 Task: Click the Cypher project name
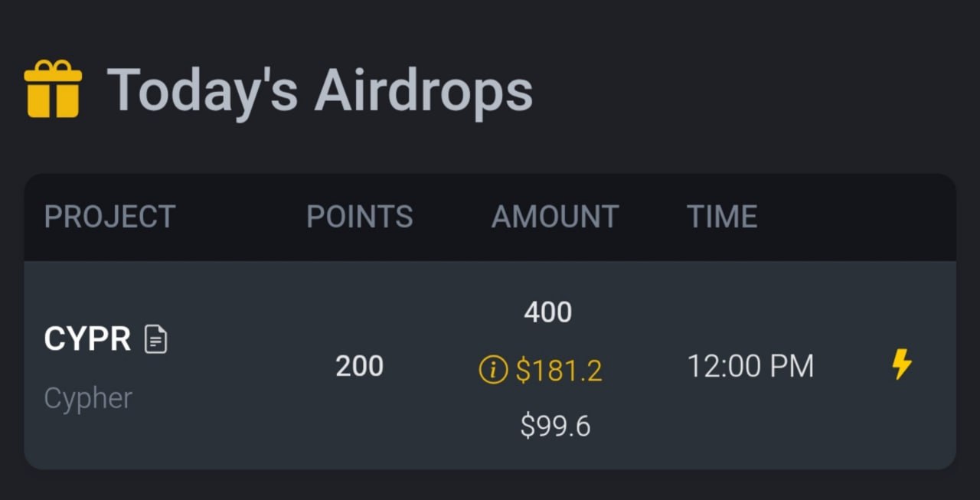tap(88, 398)
